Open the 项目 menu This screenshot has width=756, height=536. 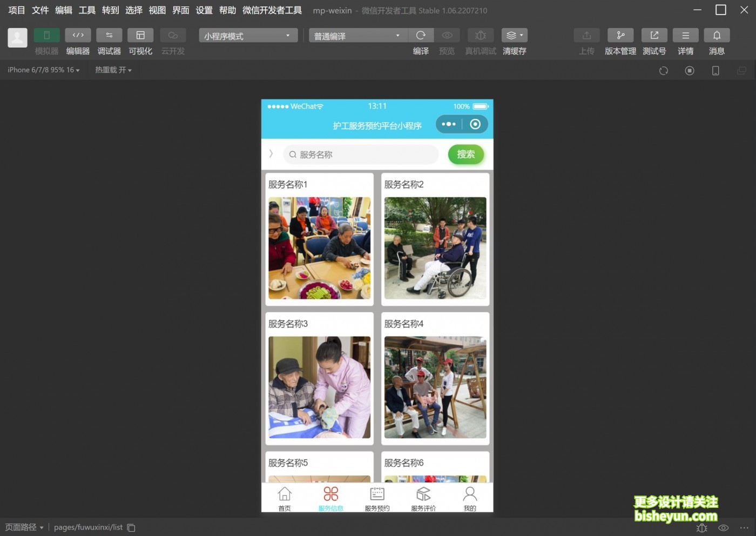(17, 10)
